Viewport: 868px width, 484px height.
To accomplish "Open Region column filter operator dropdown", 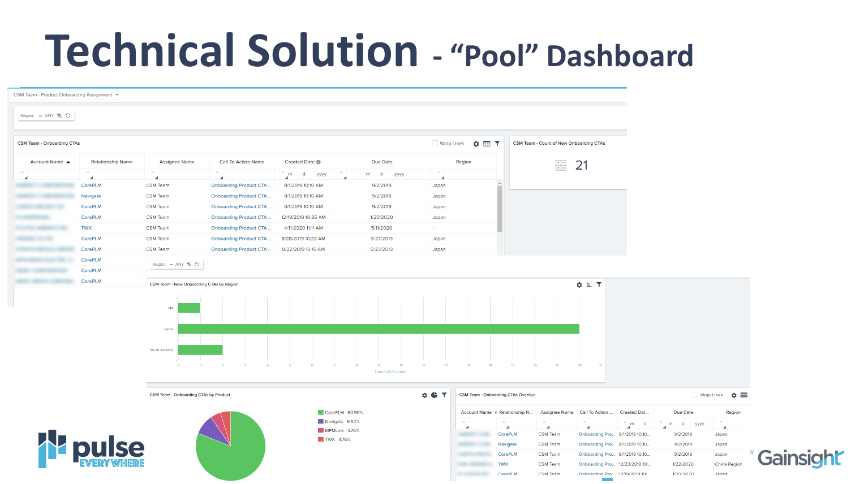I will tap(440, 174).
